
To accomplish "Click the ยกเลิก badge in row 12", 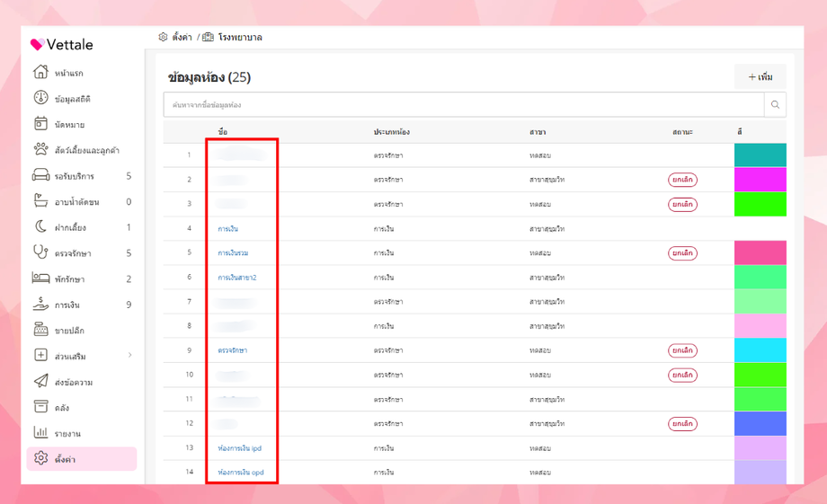I will click(x=682, y=423).
